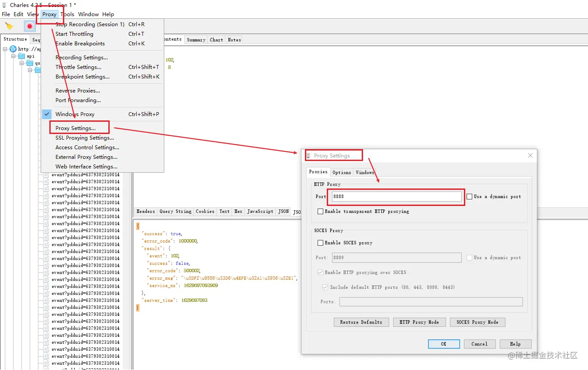Viewport: 588px width, 370px height.
Task: Select Windows tab in Proxy Settings
Action: click(365, 172)
